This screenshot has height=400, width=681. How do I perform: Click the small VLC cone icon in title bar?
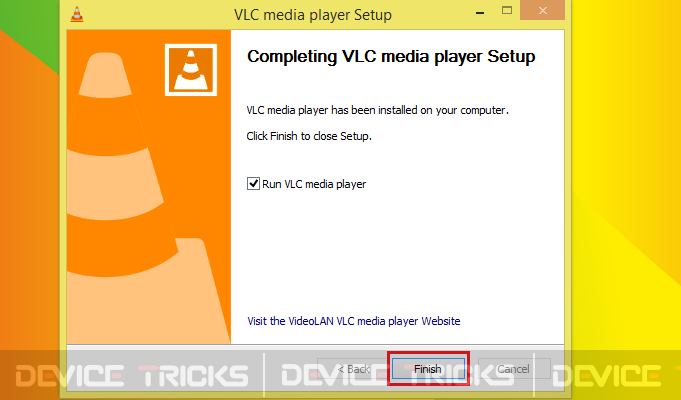[77, 14]
